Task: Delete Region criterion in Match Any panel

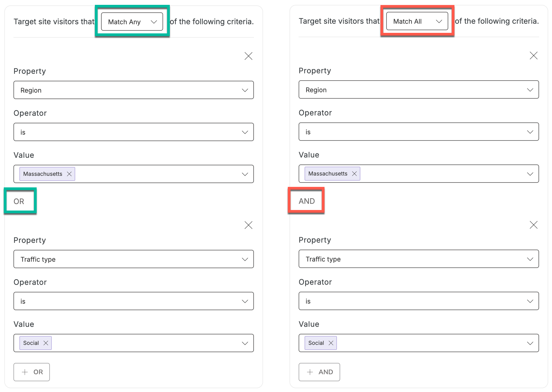Action: pyautogui.click(x=248, y=56)
